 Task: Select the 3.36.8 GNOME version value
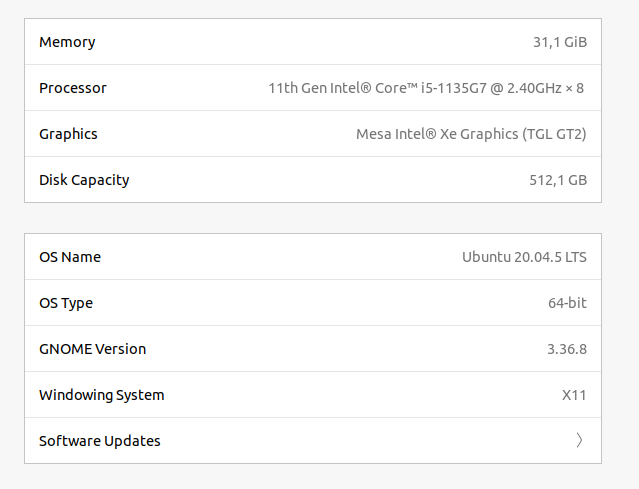567,349
